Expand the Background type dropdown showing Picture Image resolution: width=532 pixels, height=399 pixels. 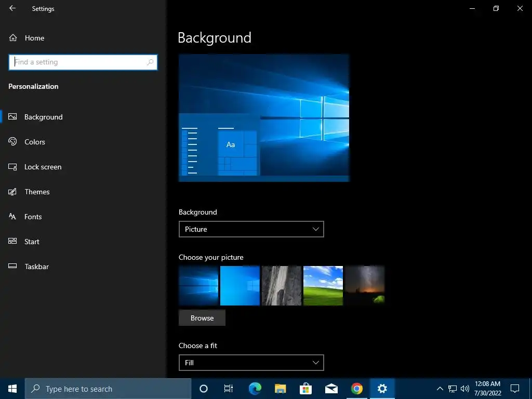(251, 229)
